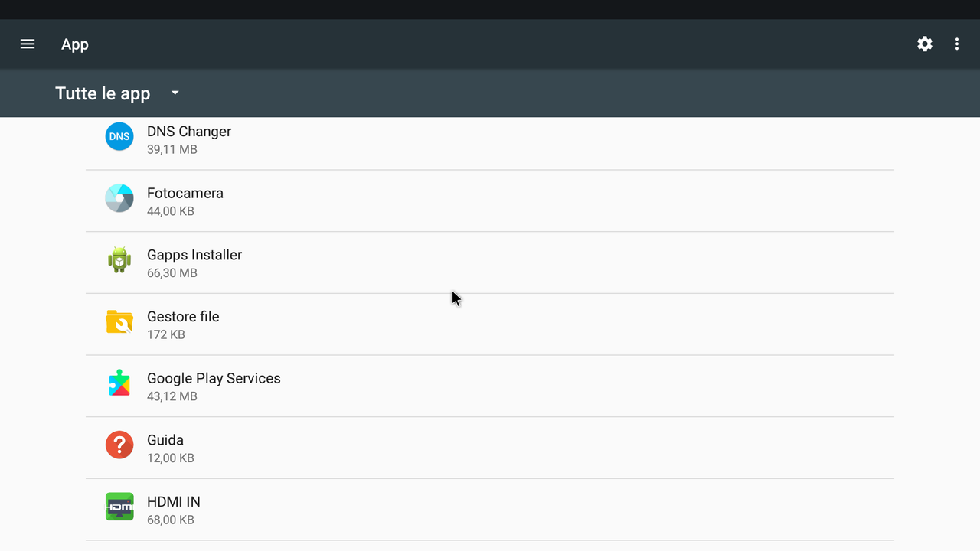Open the Gestore file app info
Screen dimensions: 980x551
click(x=490, y=324)
